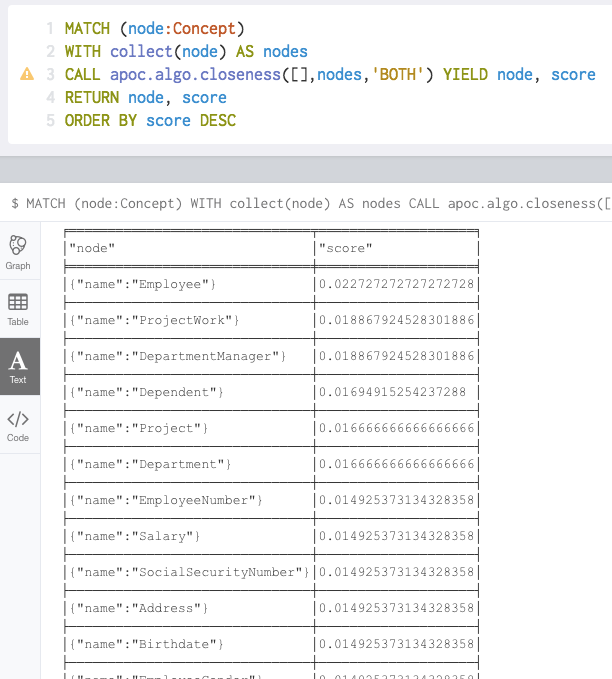Click the "node" column header
The height and width of the screenshot is (679, 612).
coord(92,248)
